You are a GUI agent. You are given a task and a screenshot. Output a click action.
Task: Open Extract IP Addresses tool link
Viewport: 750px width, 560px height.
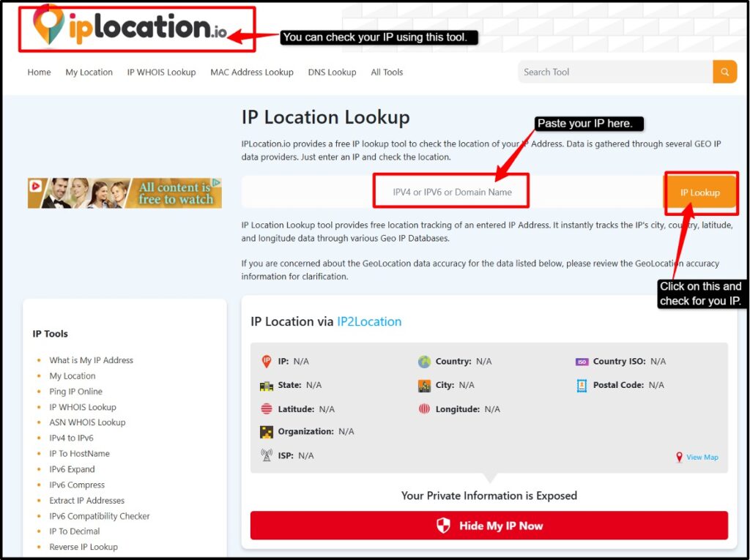[x=87, y=500]
